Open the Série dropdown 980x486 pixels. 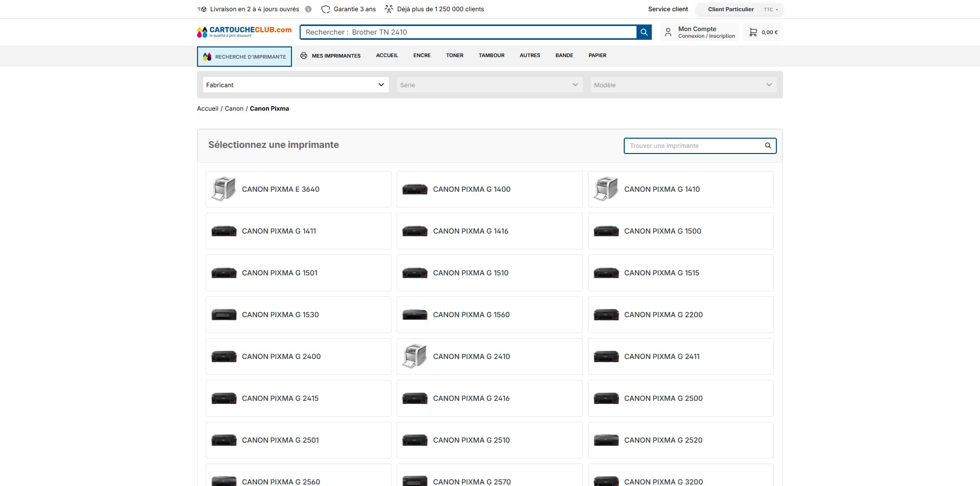click(x=489, y=85)
